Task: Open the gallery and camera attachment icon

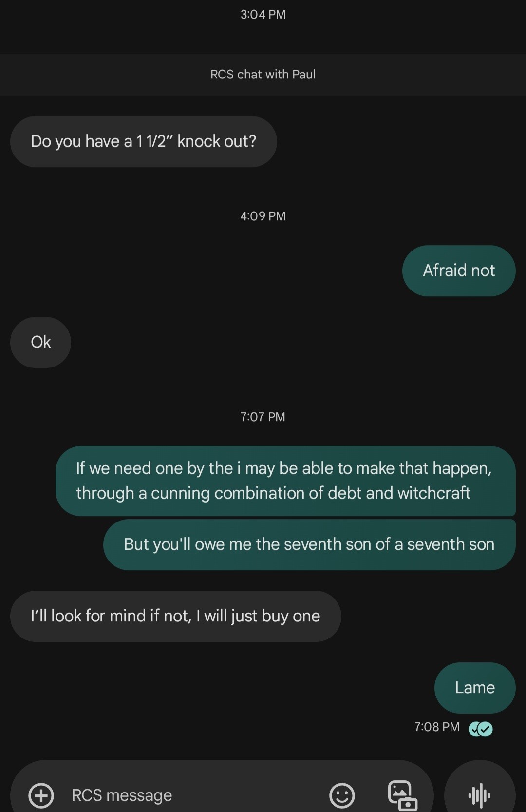Action: pos(402,795)
